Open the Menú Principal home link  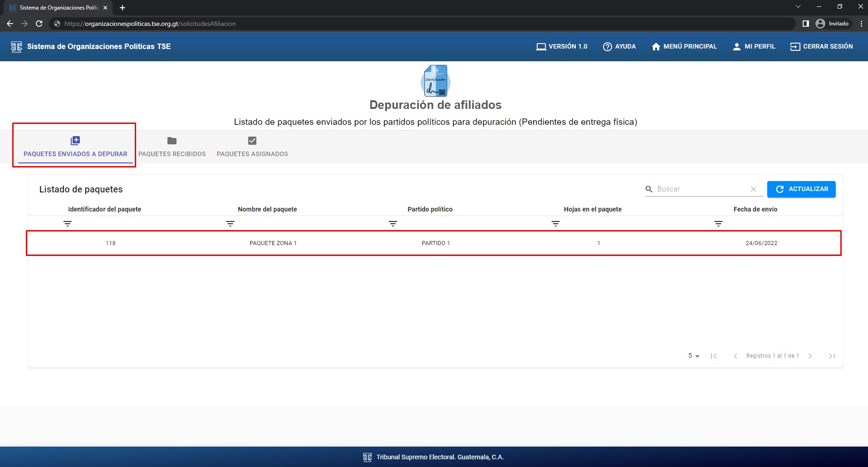tap(684, 46)
